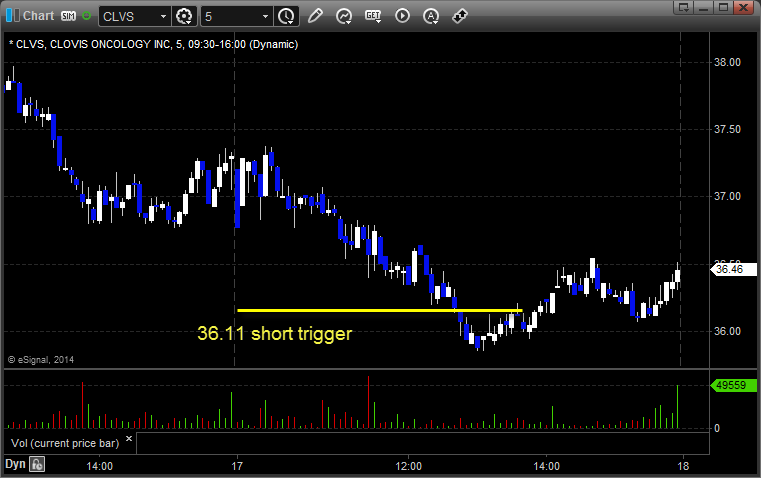Open the window options dropdown button

click(683, 7)
